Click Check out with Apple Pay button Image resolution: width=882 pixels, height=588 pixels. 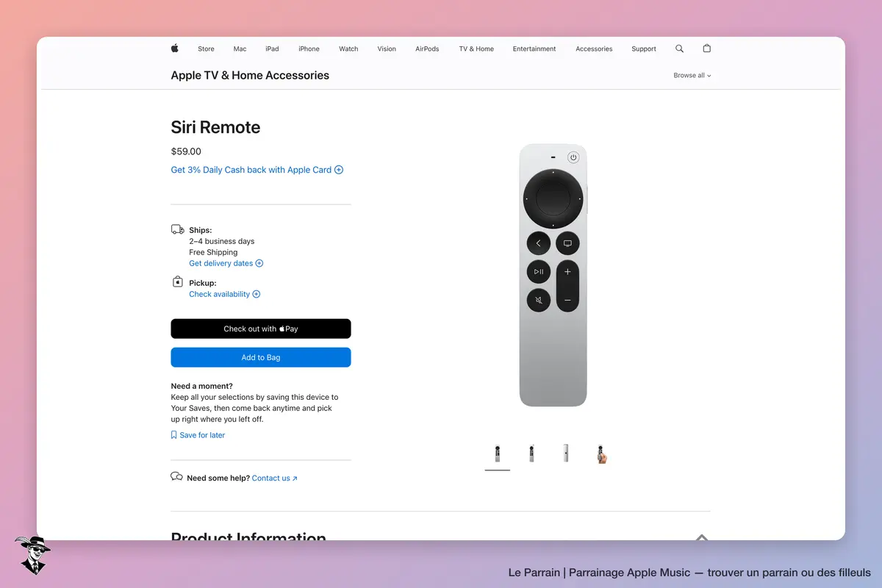coord(261,329)
